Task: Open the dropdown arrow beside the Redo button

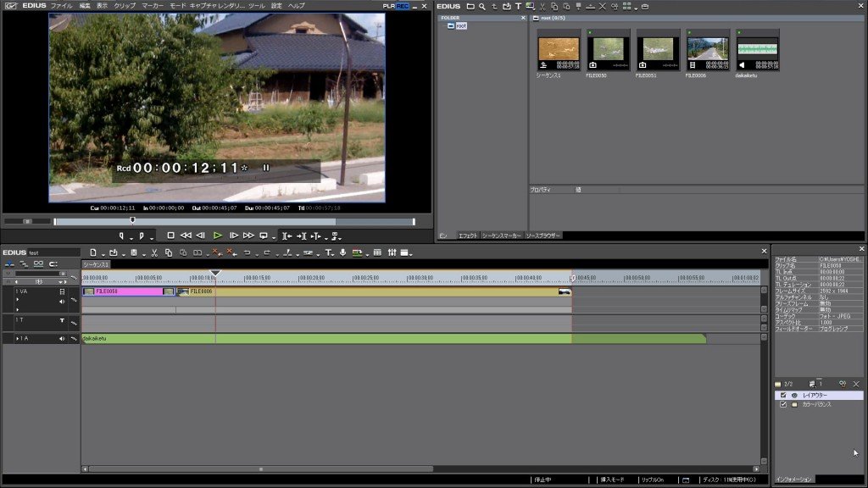Action: click(x=277, y=254)
